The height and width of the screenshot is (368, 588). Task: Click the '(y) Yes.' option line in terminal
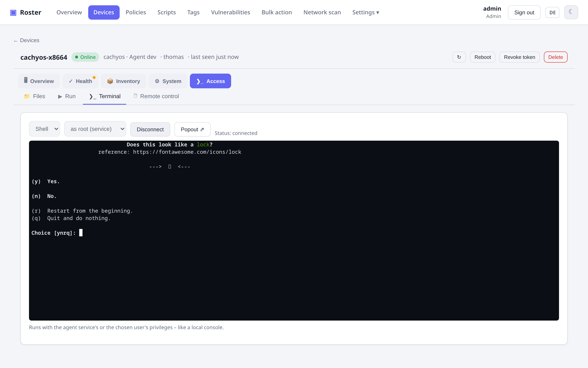(46, 181)
